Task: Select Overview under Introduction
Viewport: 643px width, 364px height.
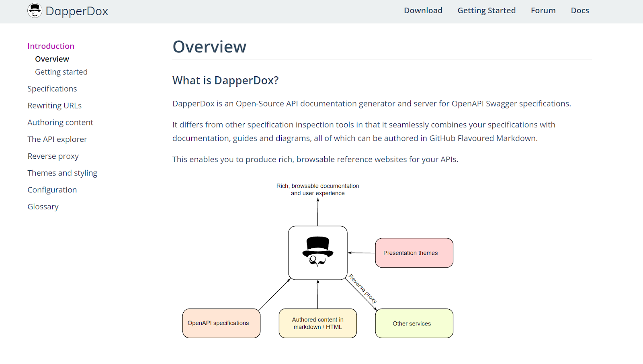Action: coord(52,59)
